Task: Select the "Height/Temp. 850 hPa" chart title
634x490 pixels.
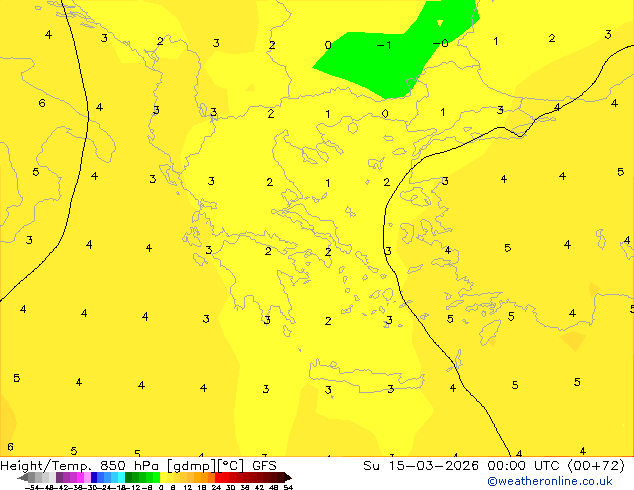Action: click(x=80, y=466)
